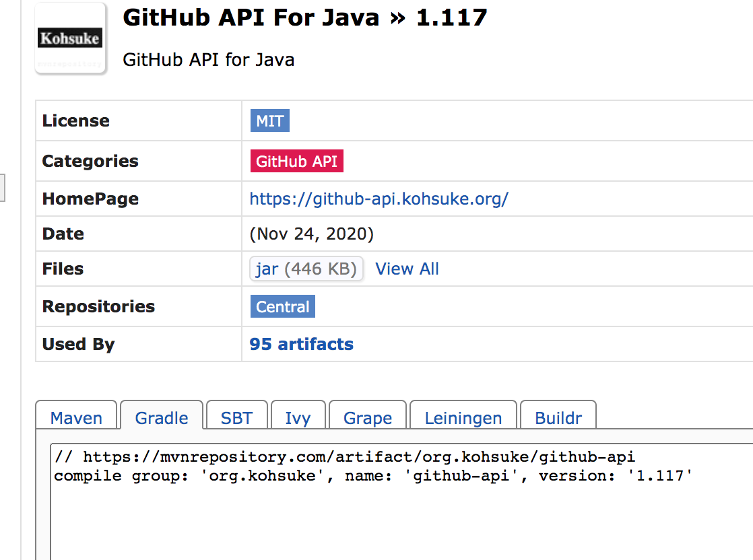Download the jar (446 KB) file
Image resolution: width=753 pixels, height=560 pixels.
click(x=306, y=269)
